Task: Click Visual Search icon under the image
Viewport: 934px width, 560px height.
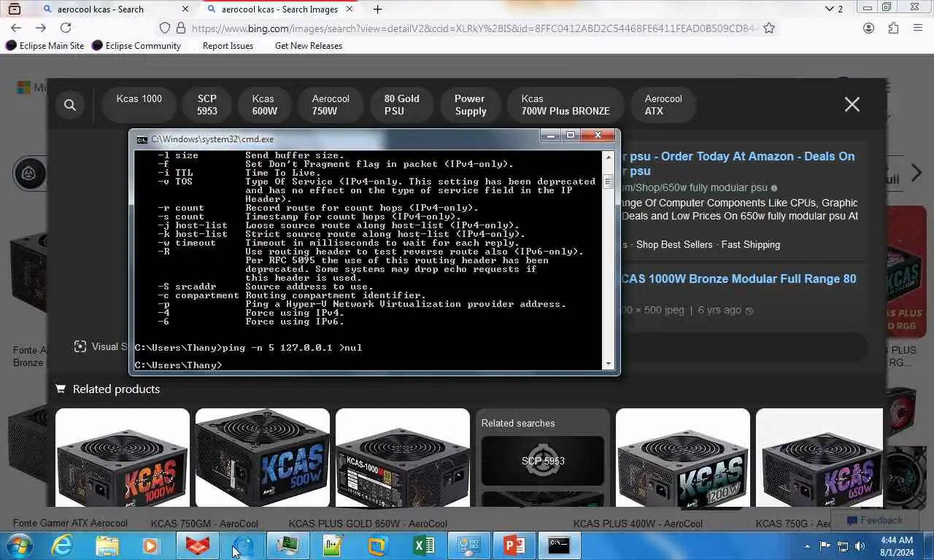Action: coord(80,346)
